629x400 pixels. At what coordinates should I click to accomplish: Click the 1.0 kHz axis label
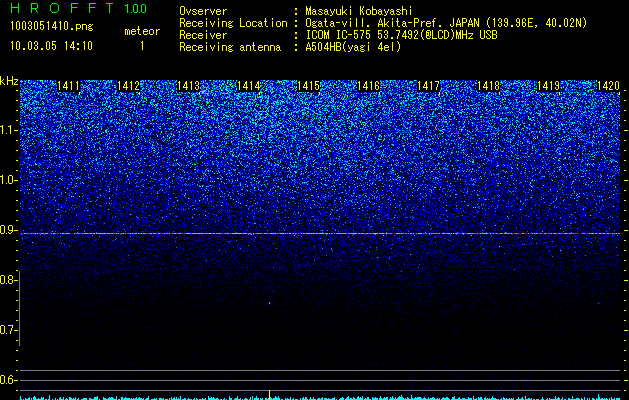(x=8, y=180)
